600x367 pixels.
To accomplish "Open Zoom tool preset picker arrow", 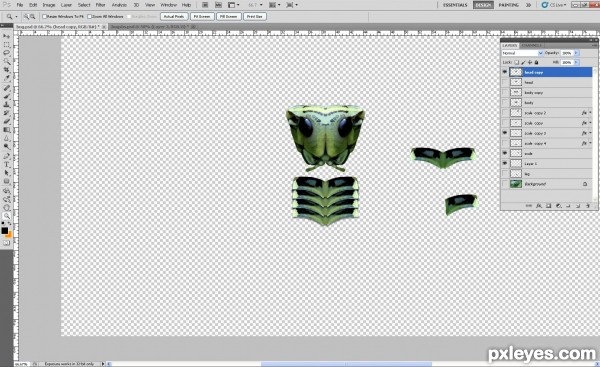I will 16,17.
